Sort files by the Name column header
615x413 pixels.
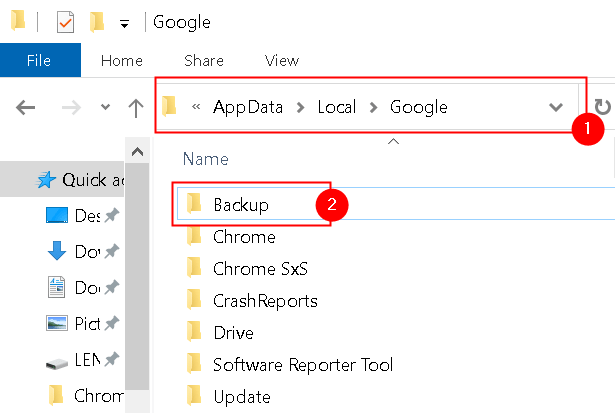205,159
